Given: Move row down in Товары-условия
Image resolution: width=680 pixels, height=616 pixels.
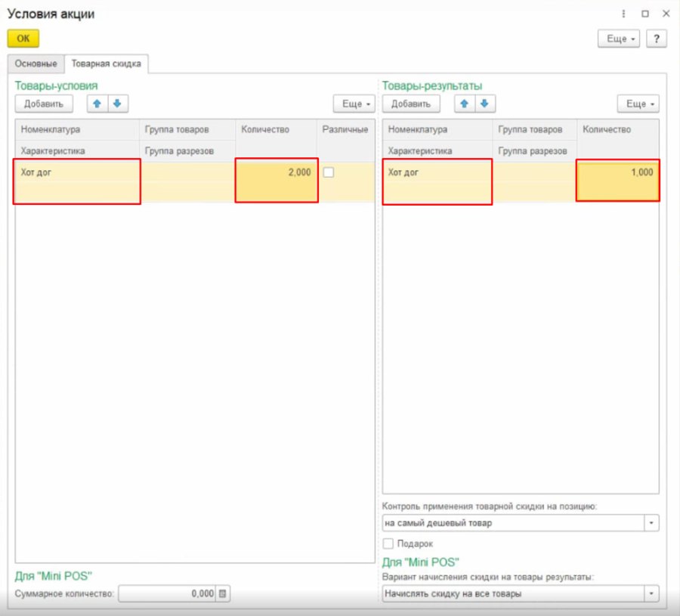Looking at the screenshot, I should coord(118,104).
